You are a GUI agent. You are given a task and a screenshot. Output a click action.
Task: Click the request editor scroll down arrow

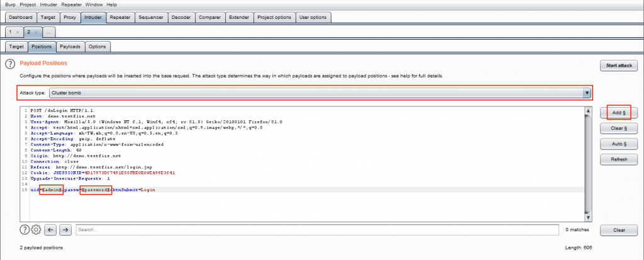(588, 217)
